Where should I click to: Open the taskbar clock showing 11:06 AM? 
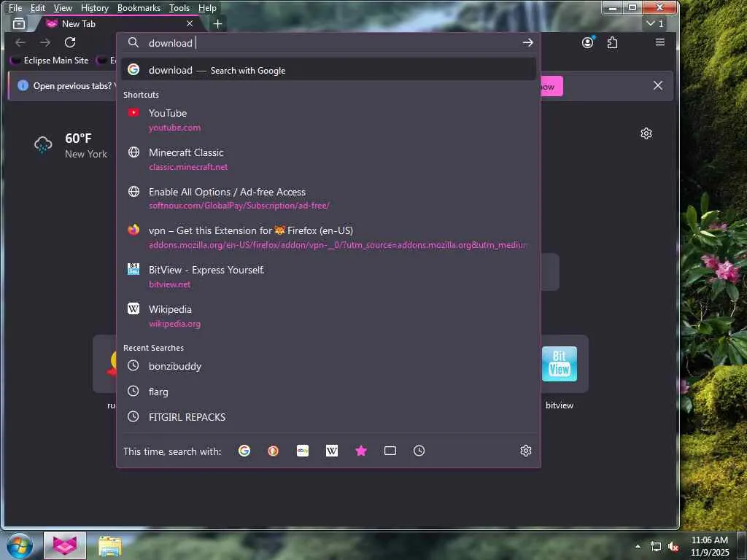tap(710, 546)
